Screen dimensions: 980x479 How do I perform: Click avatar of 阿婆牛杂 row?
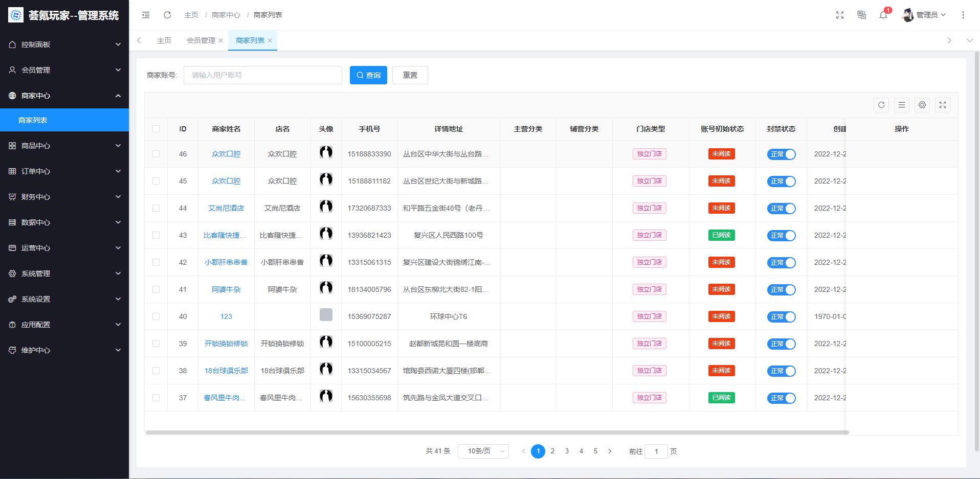click(326, 287)
